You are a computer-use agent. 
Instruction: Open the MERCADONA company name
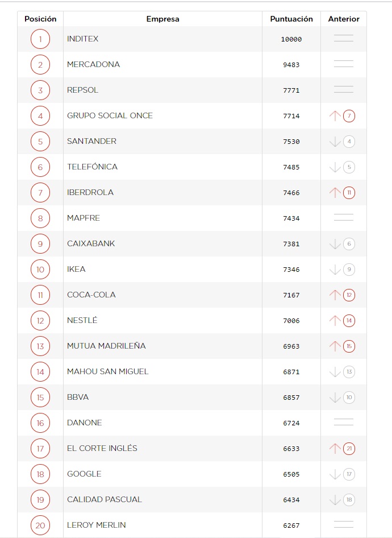point(94,64)
